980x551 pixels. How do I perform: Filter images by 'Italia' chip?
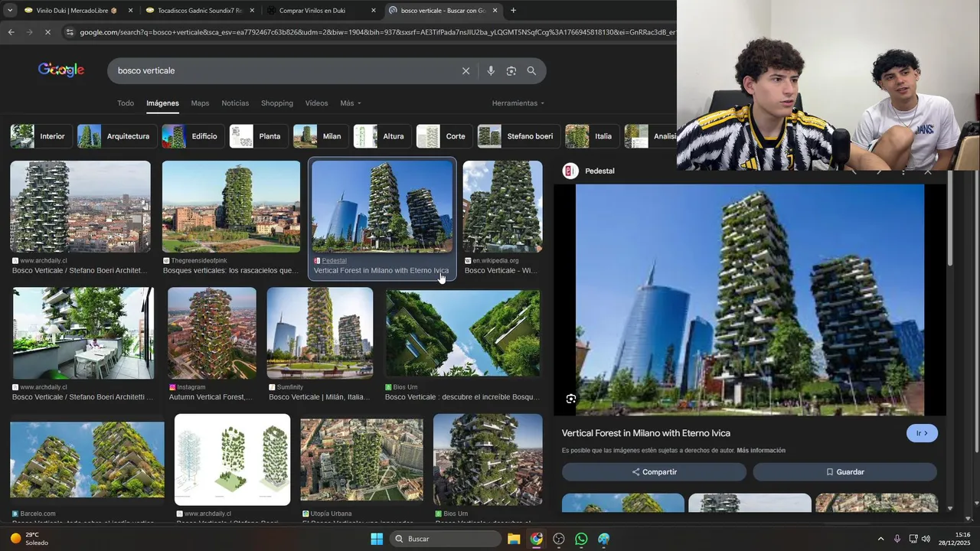point(592,136)
